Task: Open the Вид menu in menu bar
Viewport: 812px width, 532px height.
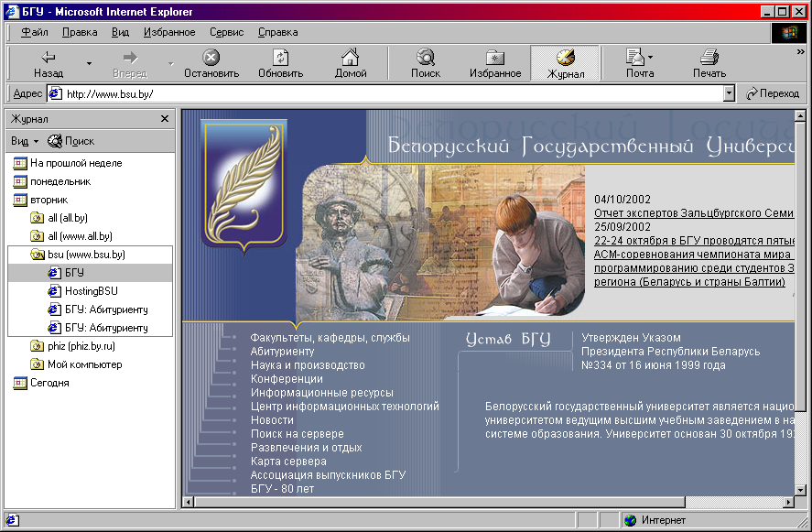Action: 120,32
